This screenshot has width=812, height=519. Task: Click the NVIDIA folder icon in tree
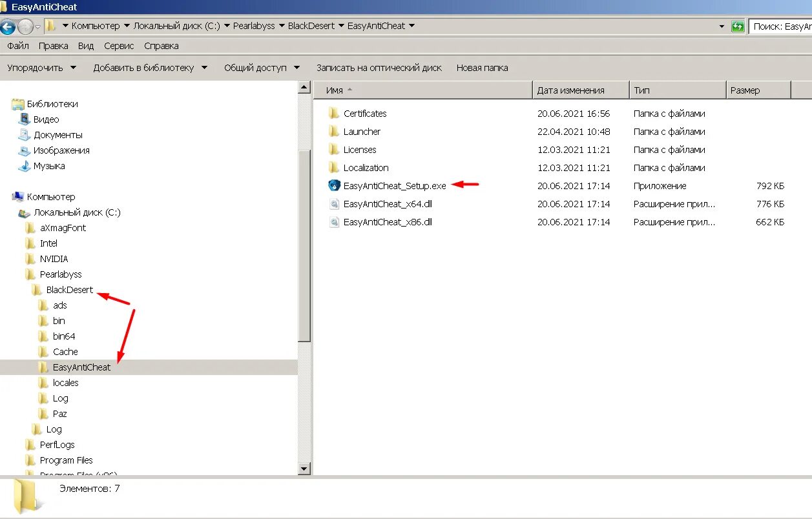30,259
